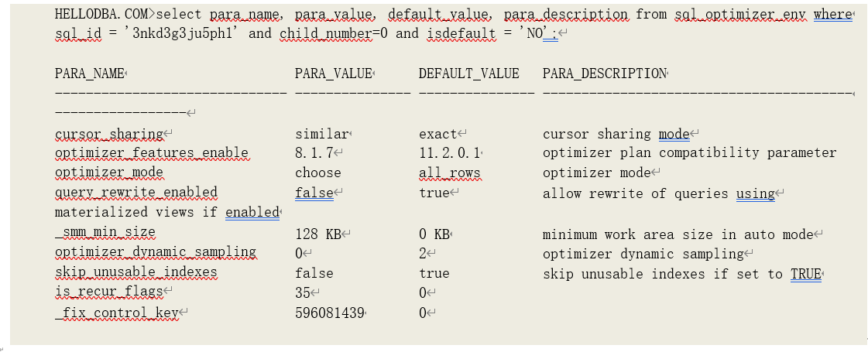Click the PARA_DESCRIPTION column header

(x=603, y=73)
